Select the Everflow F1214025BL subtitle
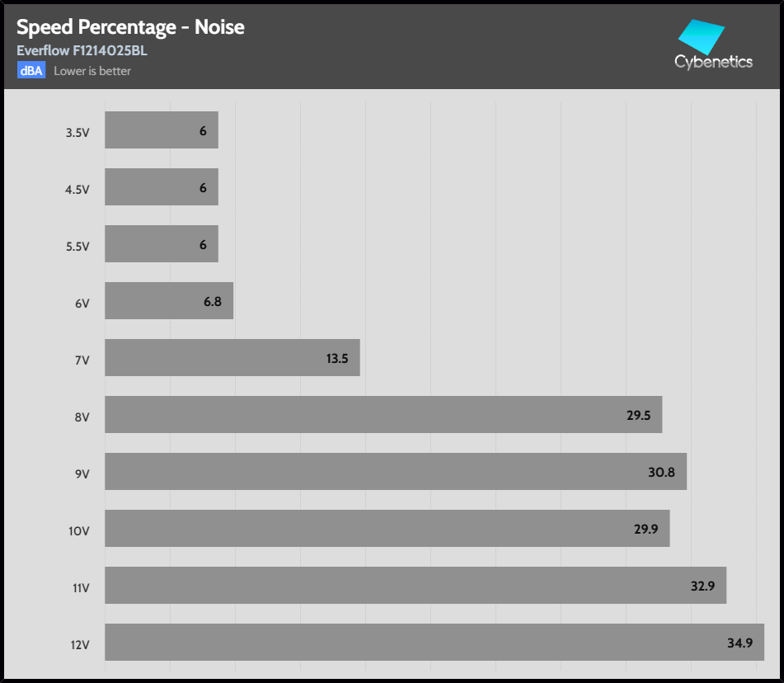Viewport: 784px width, 683px height. point(82,50)
